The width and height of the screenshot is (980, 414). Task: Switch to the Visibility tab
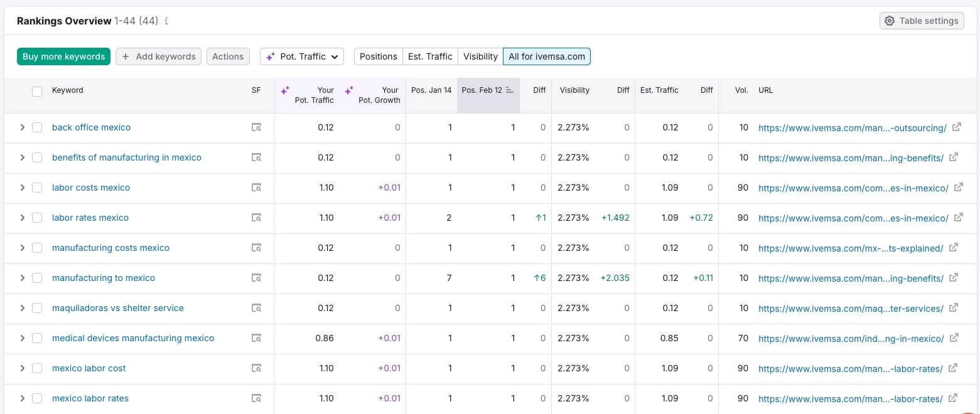tap(480, 56)
